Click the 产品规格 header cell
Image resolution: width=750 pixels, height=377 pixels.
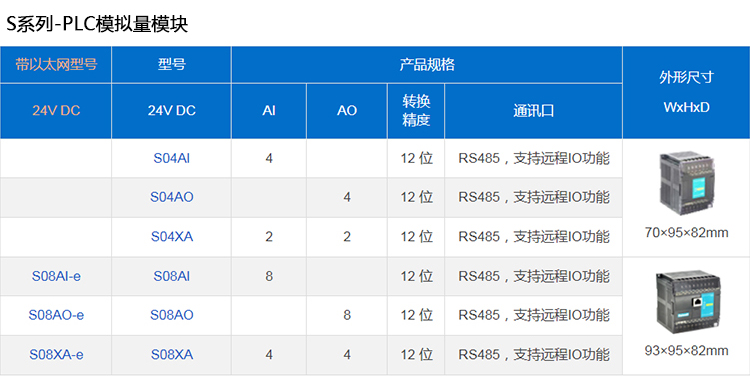coord(427,64)
